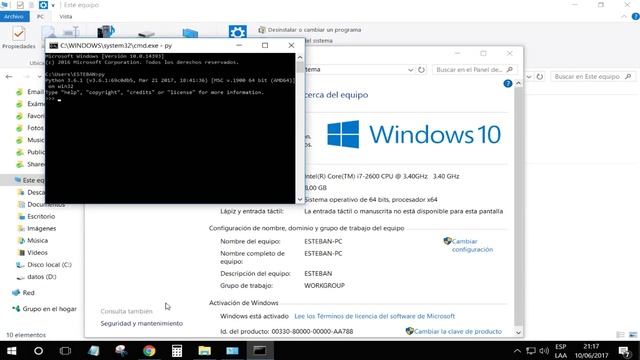640x360 pixels.
Task: Click Explorer help icon at top right
Action: 636,16
